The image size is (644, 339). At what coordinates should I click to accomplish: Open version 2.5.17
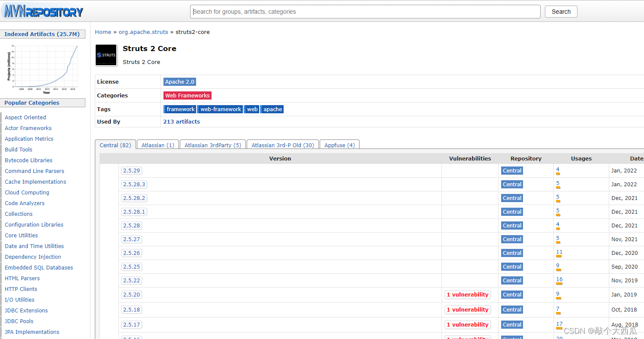click(x=131, y=324)
